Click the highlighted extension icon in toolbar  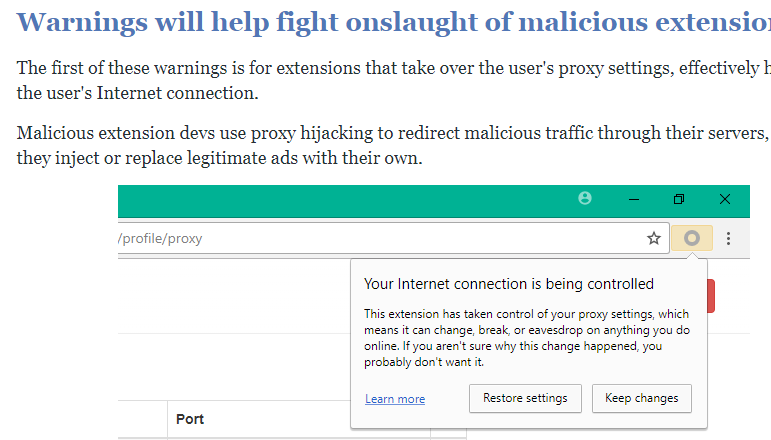click(x=692, y=238)
